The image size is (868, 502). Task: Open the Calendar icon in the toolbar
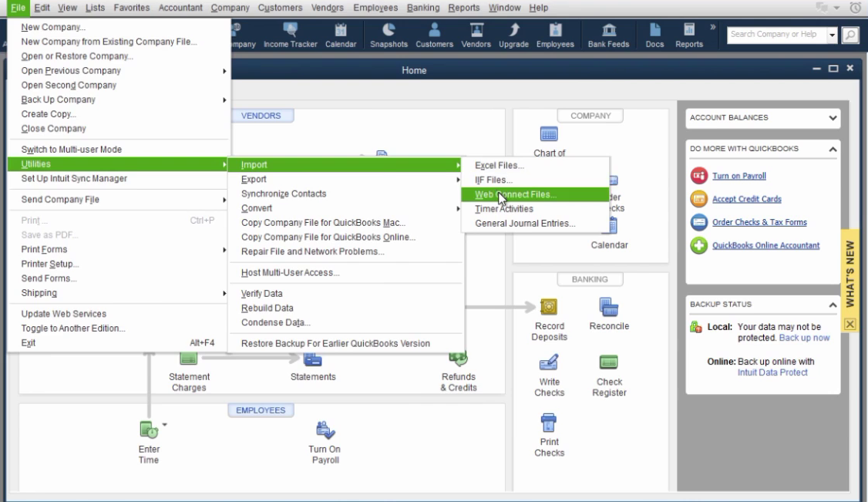tap(341, 35)
